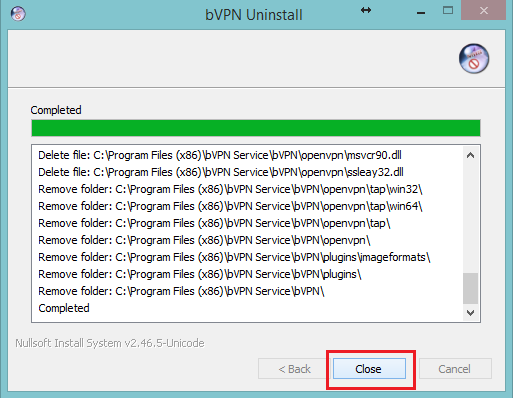Click the green completed progress bar
513x399 pixels.
256,128
